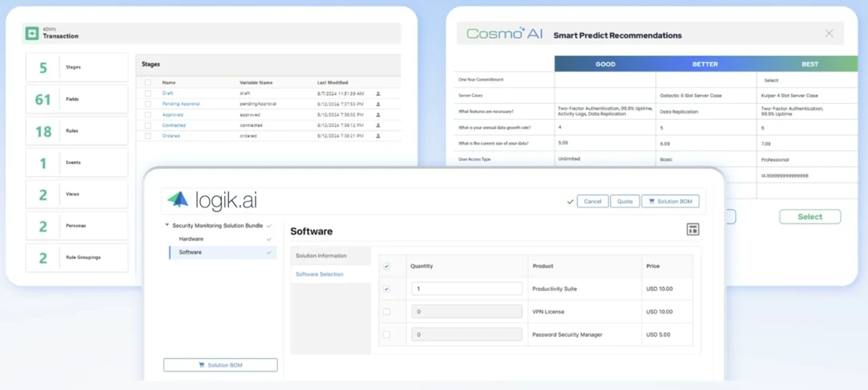Switch to the Software Selection tab
The width and height of the screenshot is (868, 390).
pos(319,274)
